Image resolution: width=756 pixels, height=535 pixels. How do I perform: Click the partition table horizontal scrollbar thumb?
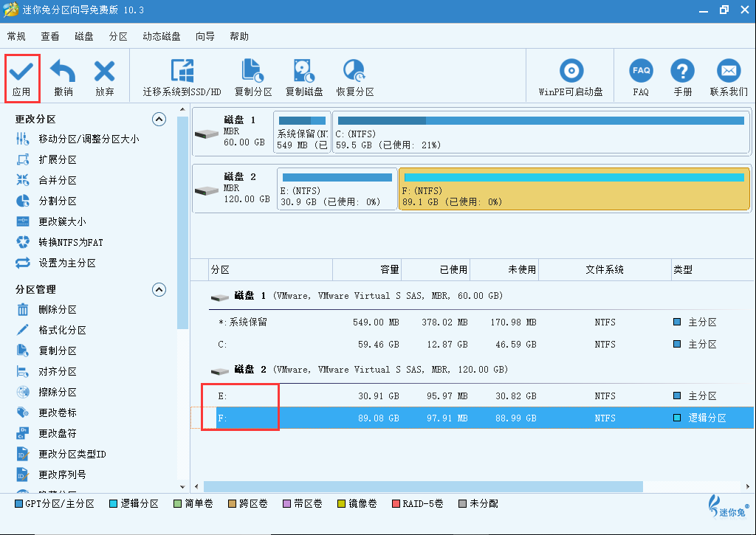[x=423, y=487]
